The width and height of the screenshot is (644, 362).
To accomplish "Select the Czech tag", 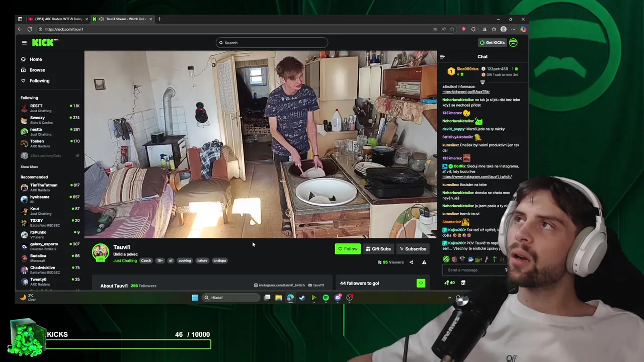I will point(146,260).
